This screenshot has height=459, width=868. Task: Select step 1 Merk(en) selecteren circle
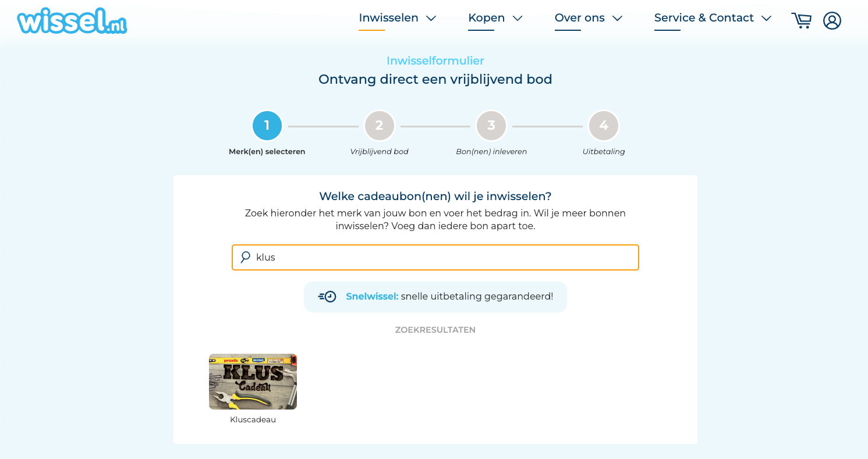click(x=267, y=126)
